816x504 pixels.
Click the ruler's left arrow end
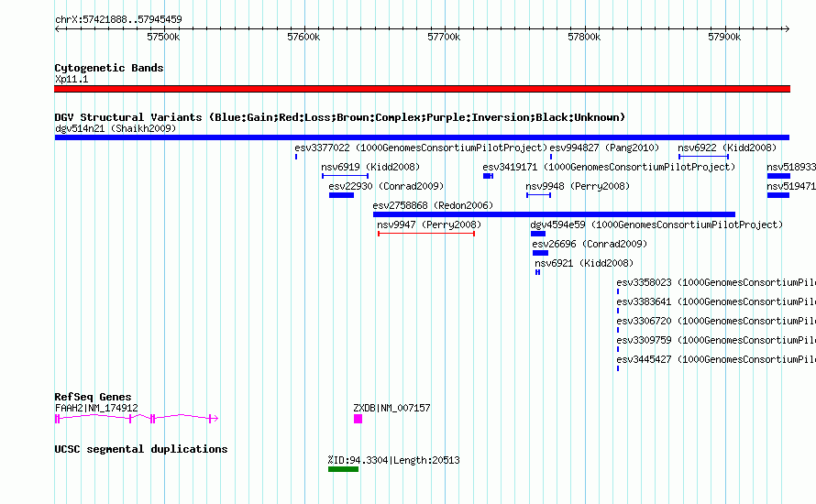click(57, 28)
